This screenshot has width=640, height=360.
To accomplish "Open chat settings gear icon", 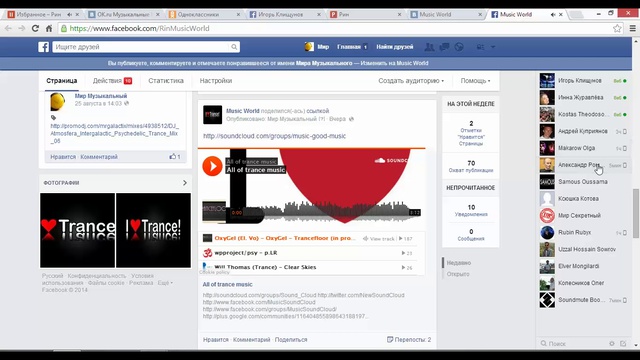I will point(612,344).
